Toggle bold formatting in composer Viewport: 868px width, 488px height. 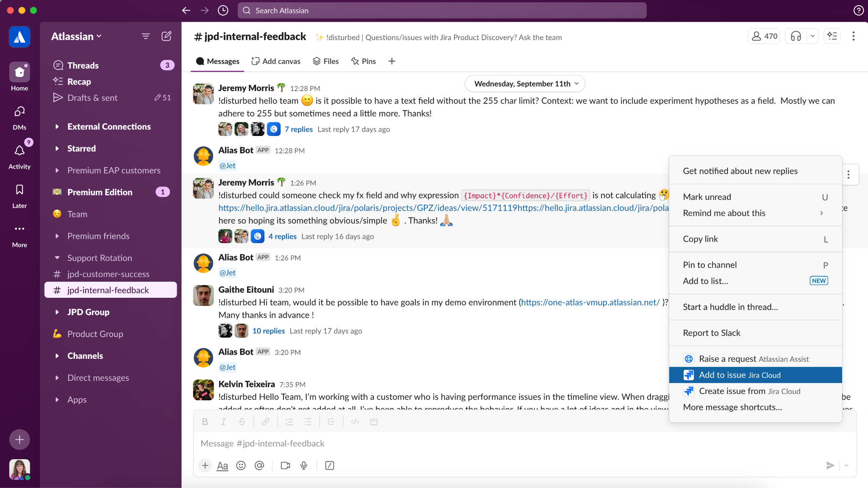(x=205, y=421)
